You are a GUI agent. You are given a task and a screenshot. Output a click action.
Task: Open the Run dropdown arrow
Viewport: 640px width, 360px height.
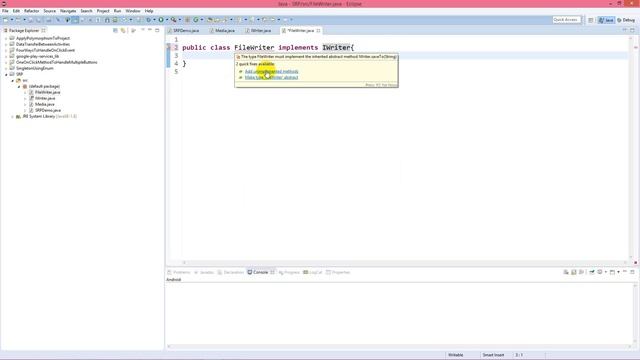[x=167, y=20]
